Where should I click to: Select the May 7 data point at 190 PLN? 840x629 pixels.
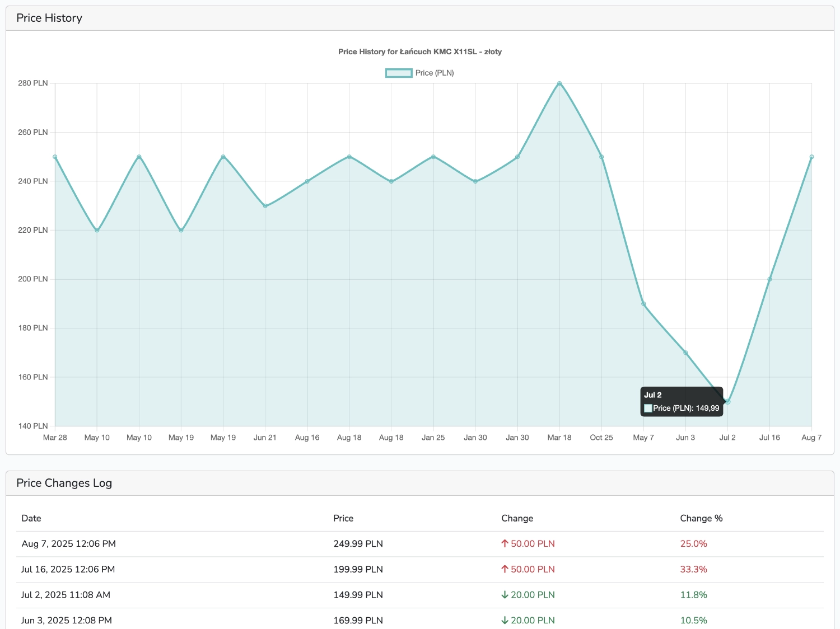click(643, 304)
